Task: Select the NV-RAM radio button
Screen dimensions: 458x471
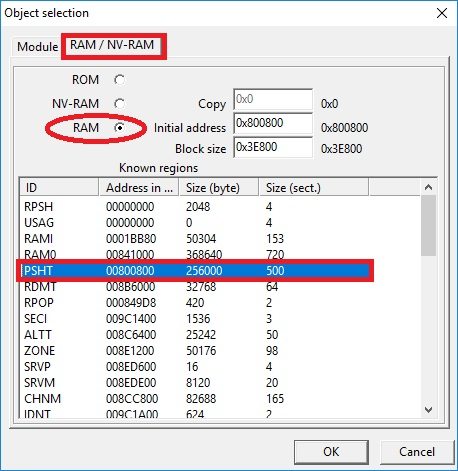Action: tap(119, 104)
